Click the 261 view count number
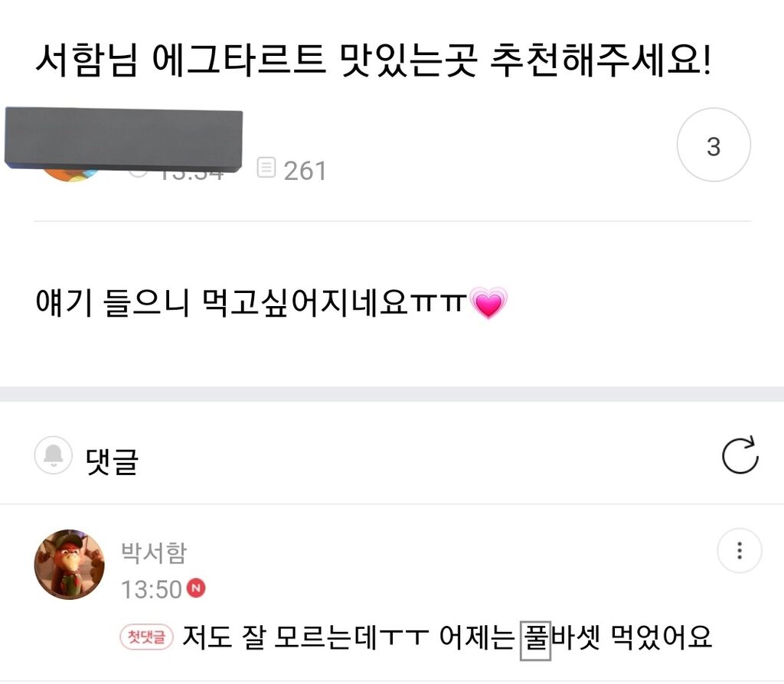The height and width of the screenshot is (684, 784). (305, 171)
